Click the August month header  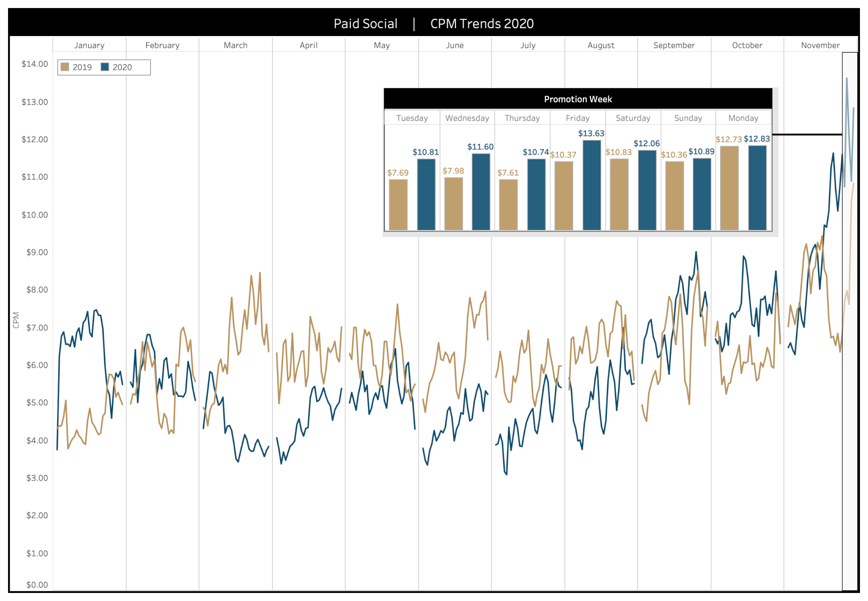pyautogui.click(x=601, y=45)
